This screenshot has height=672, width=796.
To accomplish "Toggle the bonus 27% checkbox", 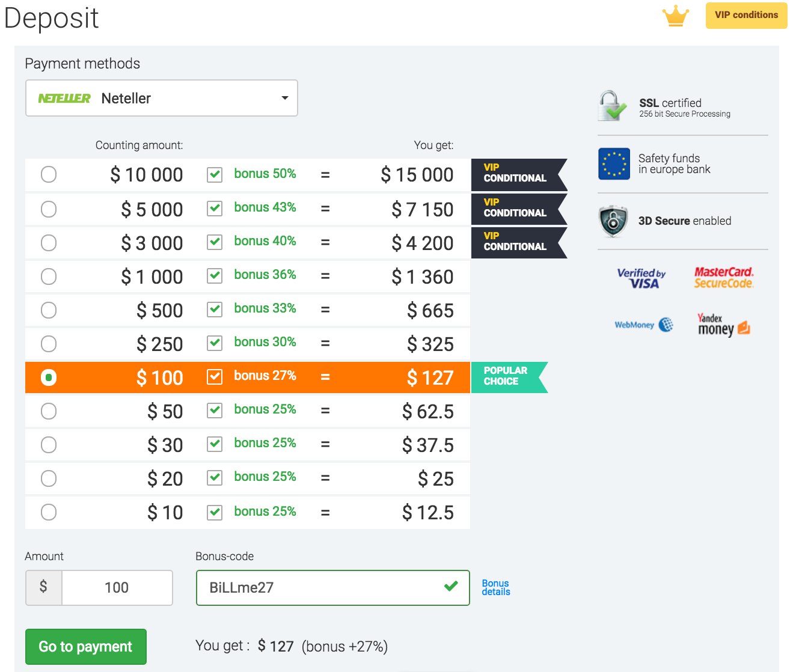I will tap(215, 377).
